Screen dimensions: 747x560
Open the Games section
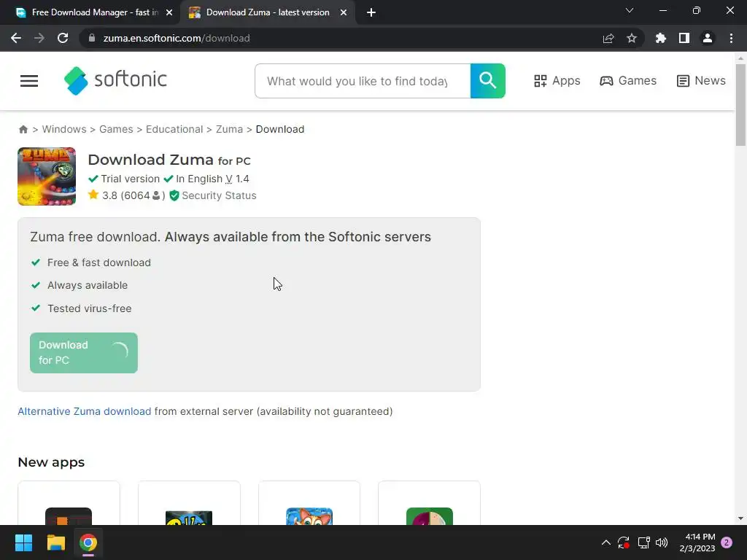coord(628,81)
